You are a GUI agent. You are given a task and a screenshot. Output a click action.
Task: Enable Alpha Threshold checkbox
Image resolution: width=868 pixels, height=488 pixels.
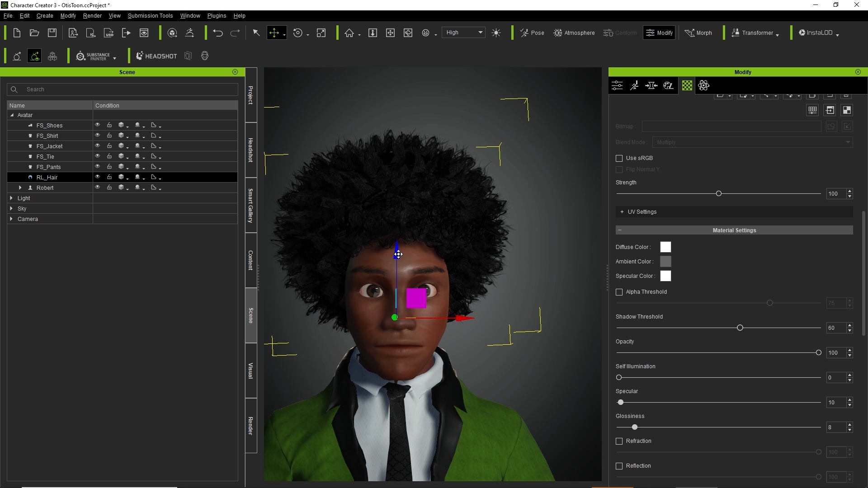(x=619, y=292)
